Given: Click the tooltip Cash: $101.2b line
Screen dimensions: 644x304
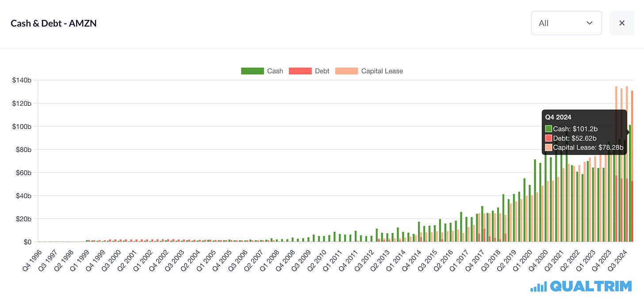Looking at the screenshot, I should tap(571, 129).
